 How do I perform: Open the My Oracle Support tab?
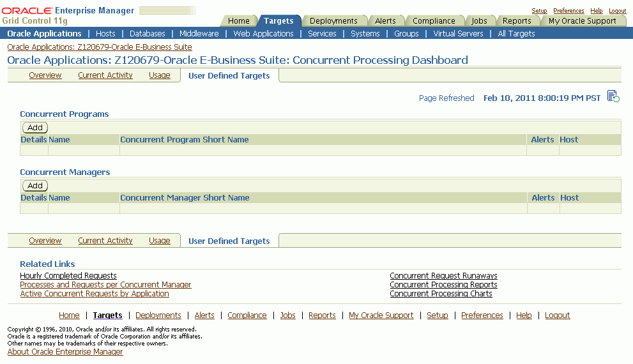point(582,20)
